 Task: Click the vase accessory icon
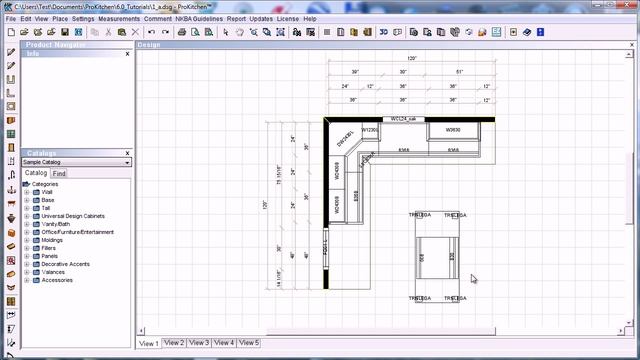tap(11, 218)
